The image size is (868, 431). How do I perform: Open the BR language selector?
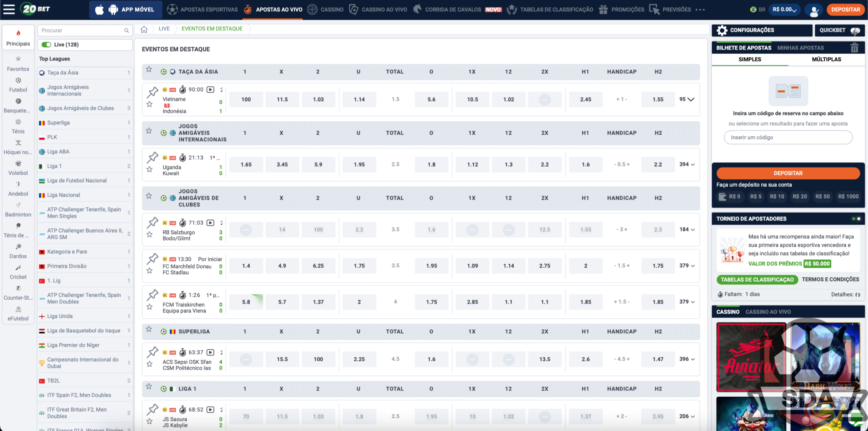point(757,9)
